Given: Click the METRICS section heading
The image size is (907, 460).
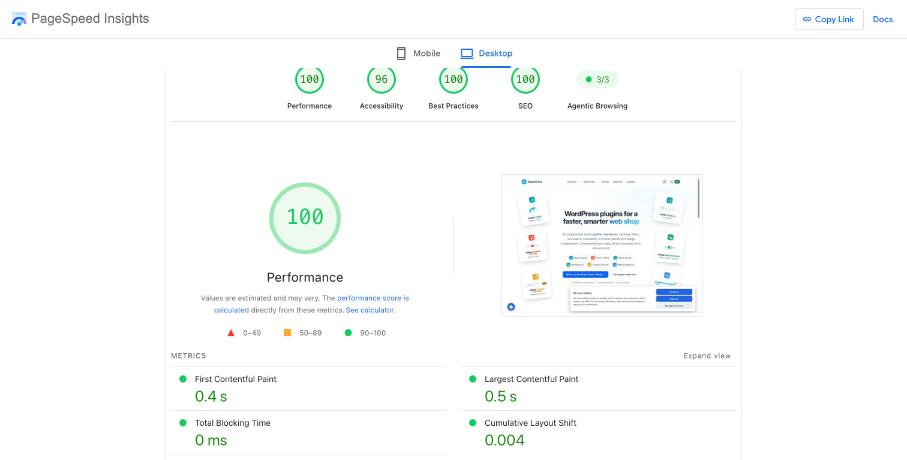Looking at the screenshot, I should pyautogui.click(x=189, y=356).
